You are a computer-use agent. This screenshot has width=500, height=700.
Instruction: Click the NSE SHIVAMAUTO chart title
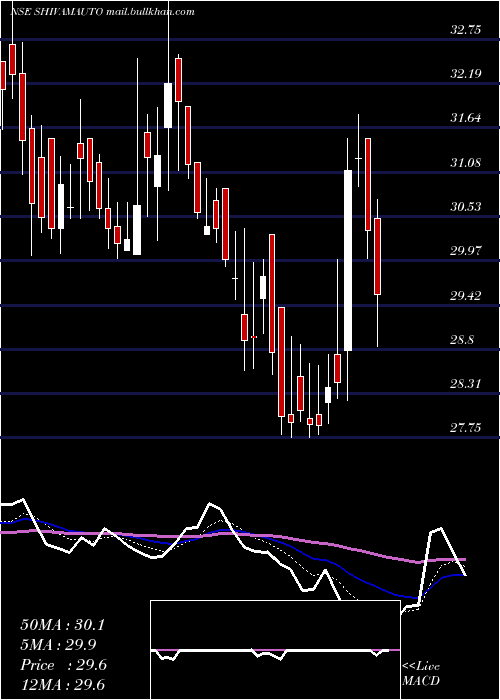point(102,12)
